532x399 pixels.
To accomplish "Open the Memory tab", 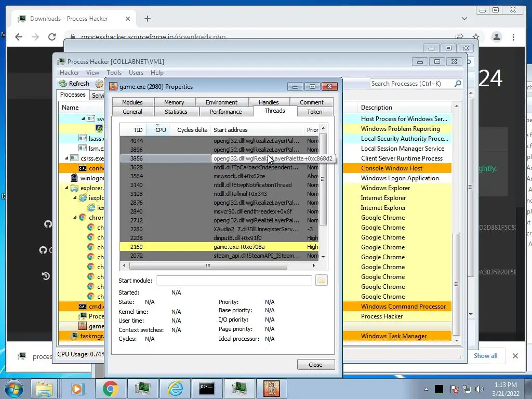I will 174,102.
